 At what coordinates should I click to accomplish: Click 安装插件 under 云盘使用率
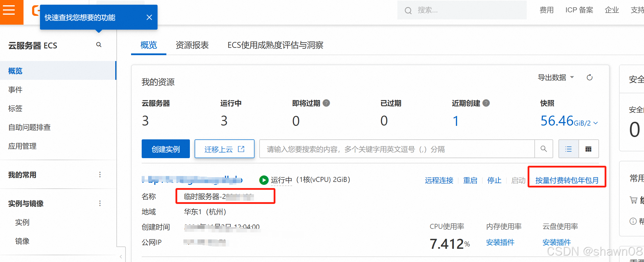[556, 242]
